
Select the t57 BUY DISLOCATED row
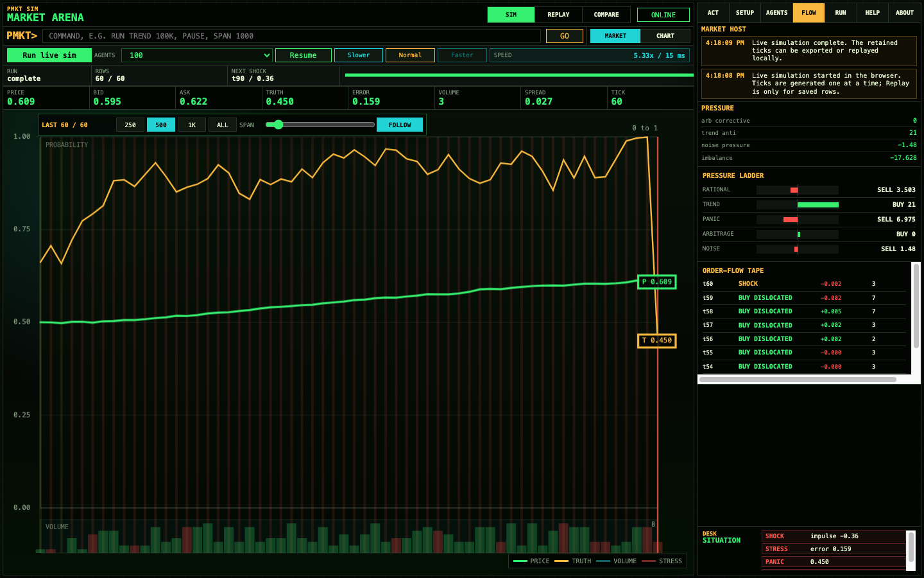point(804,325)
